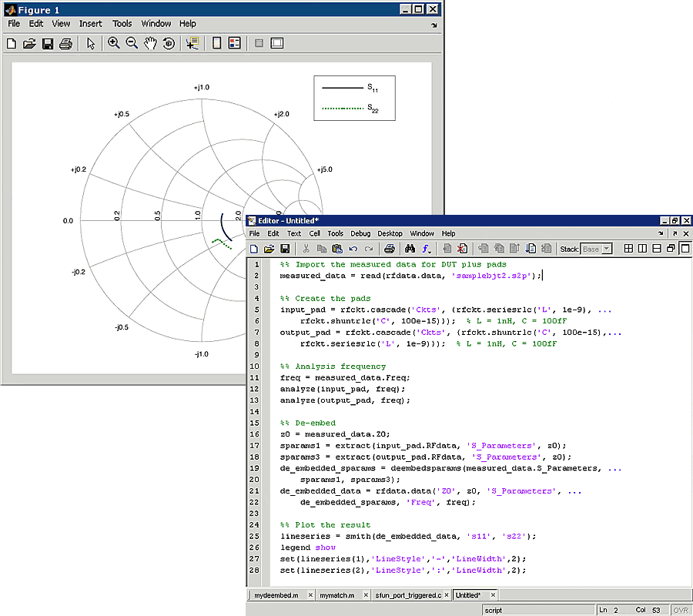Click Find binoculars icon in Editor

pos(410,249)
